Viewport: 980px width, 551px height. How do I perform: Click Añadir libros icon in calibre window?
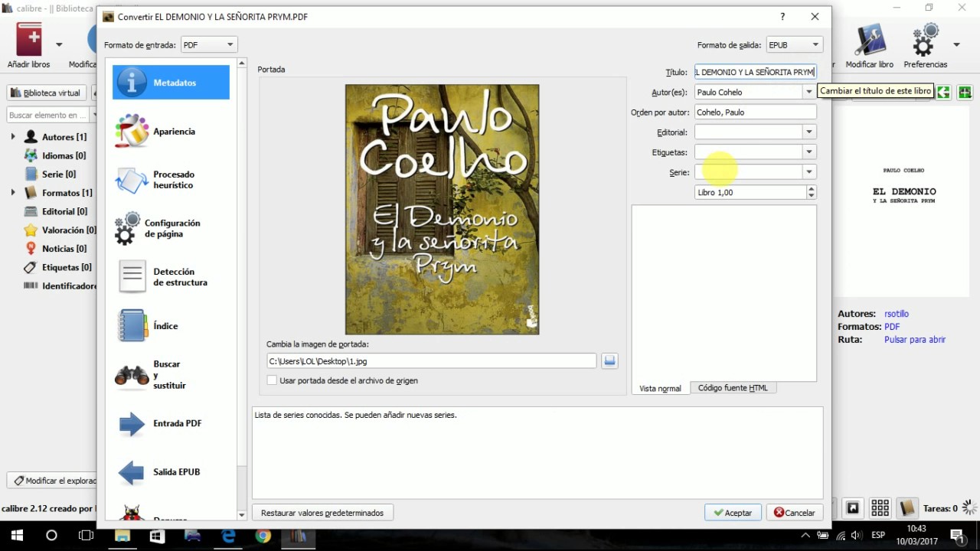tap(29, 39)
